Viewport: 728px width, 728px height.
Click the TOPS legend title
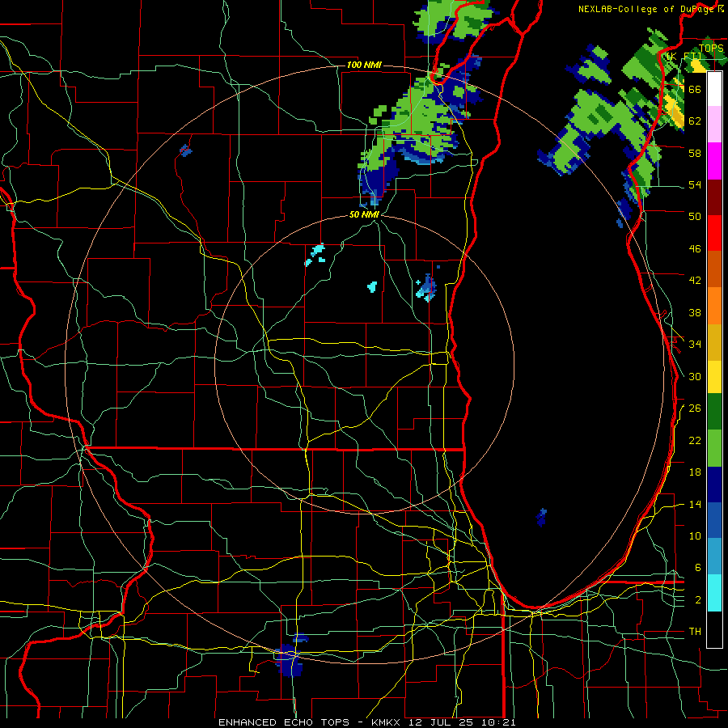click(711, 48)
